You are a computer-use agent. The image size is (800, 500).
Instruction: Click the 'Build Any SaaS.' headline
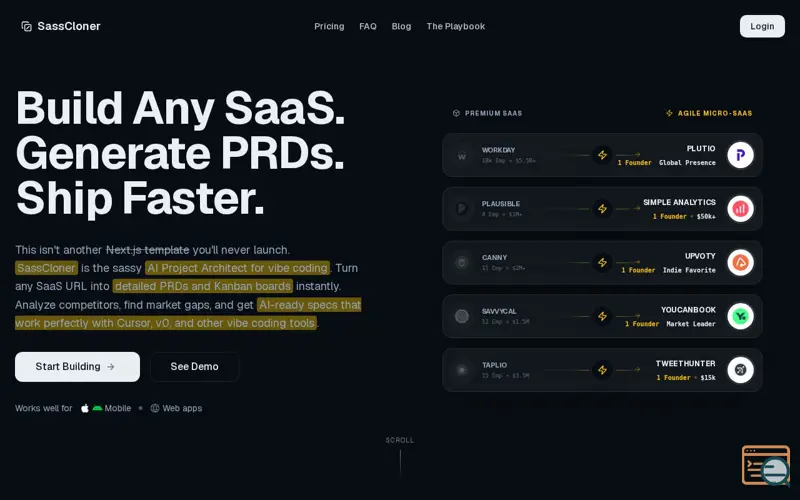pos(181,108)
